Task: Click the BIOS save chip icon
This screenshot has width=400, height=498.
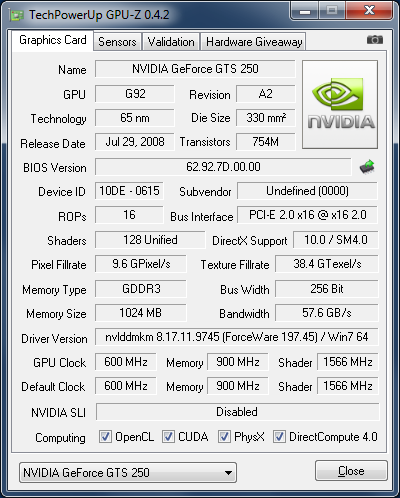Action: (367, 167)
